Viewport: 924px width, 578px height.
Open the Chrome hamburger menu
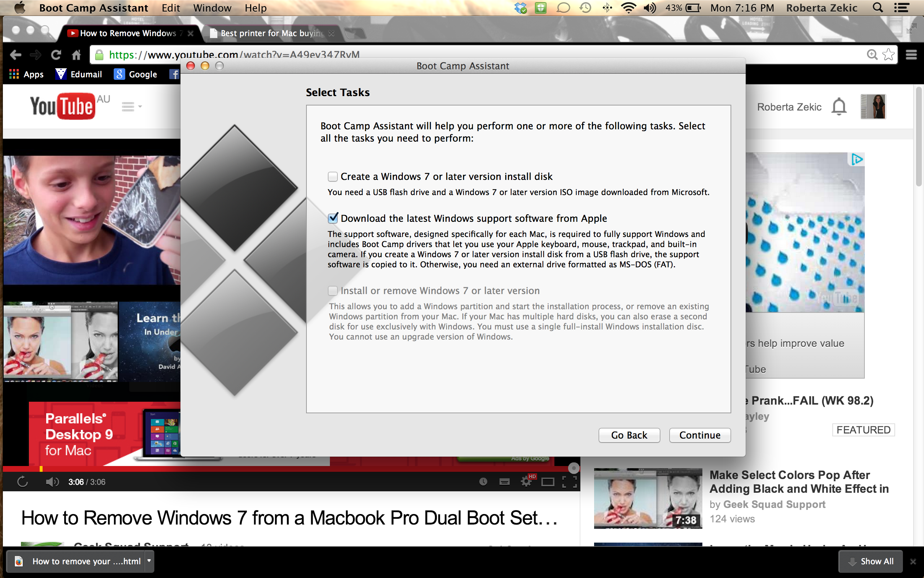[x=911, y=55]
